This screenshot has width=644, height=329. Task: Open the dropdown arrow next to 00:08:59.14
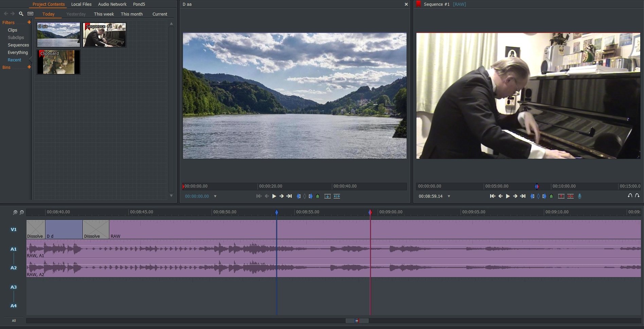pyautogui.click(x=449, y=196)
